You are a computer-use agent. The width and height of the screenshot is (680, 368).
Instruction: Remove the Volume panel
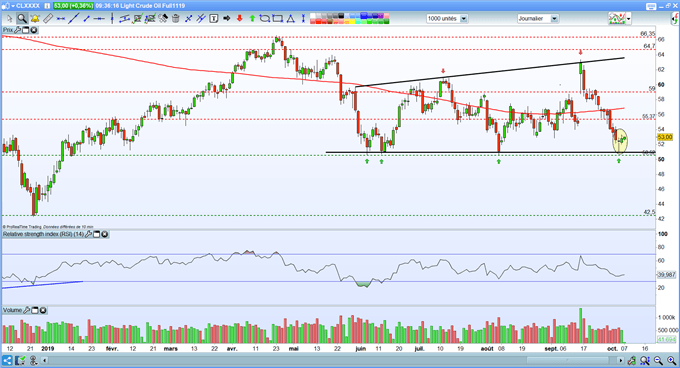point(43,310)
